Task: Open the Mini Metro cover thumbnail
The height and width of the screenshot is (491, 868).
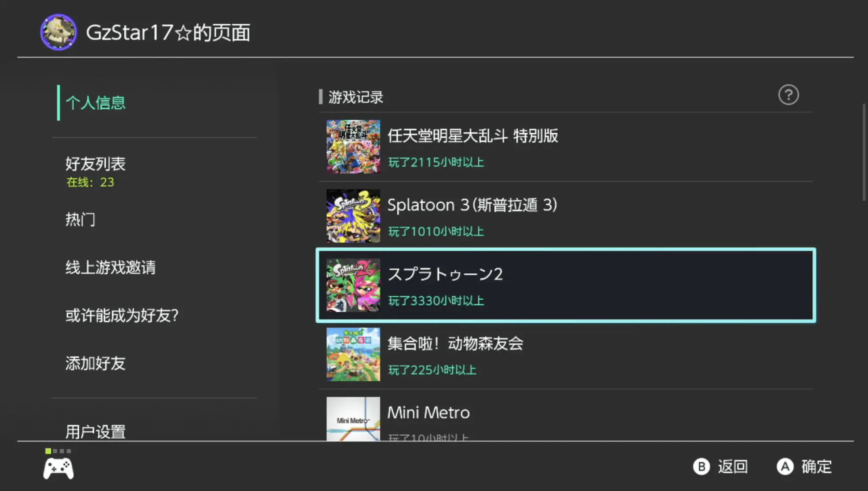Action: [353, 418]
